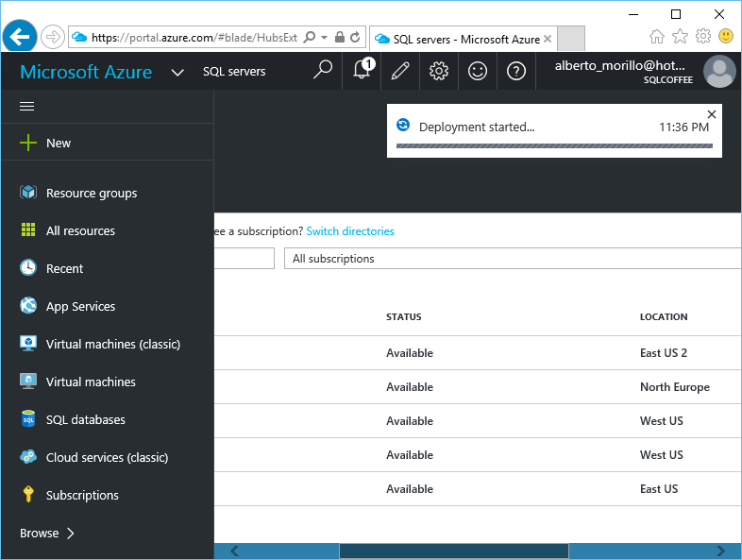Screen dimensions: 742x560
Task: Open Resource groups menu item
Action: click(x=92, y=194)
